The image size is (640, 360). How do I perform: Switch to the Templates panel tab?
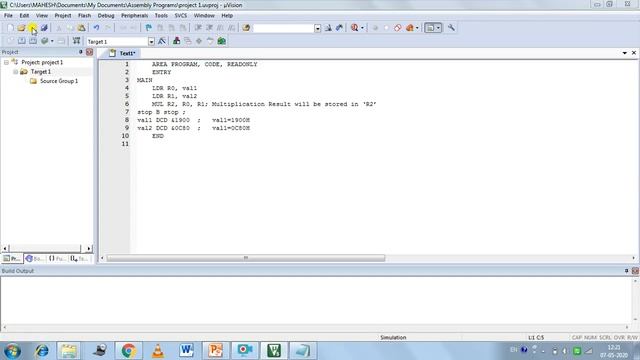(x=79, y=259)
